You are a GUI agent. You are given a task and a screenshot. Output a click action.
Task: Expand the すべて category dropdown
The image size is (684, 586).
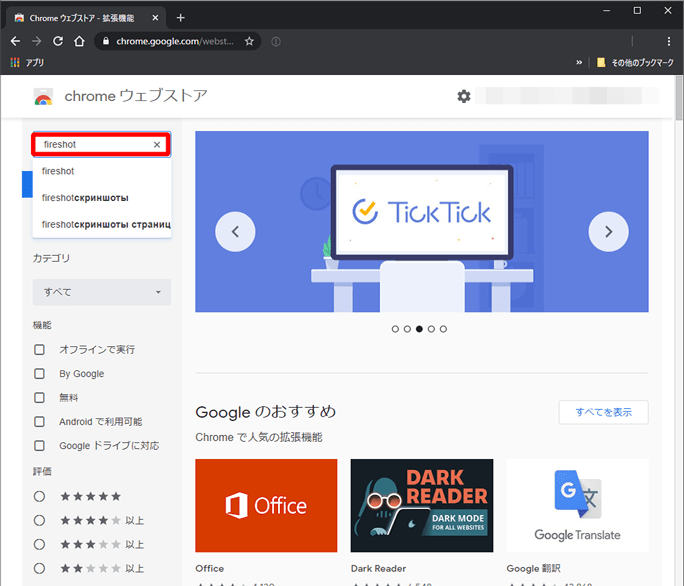click(102, 292)
